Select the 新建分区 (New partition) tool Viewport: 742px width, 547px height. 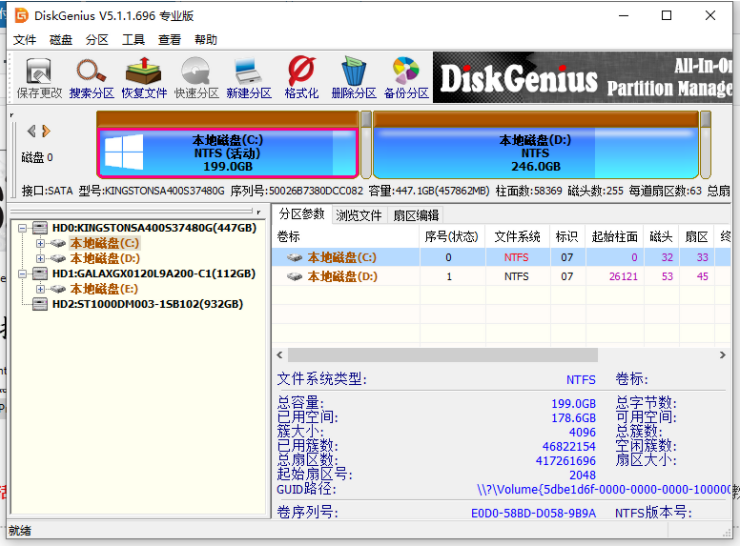click(x=249, y=78)
